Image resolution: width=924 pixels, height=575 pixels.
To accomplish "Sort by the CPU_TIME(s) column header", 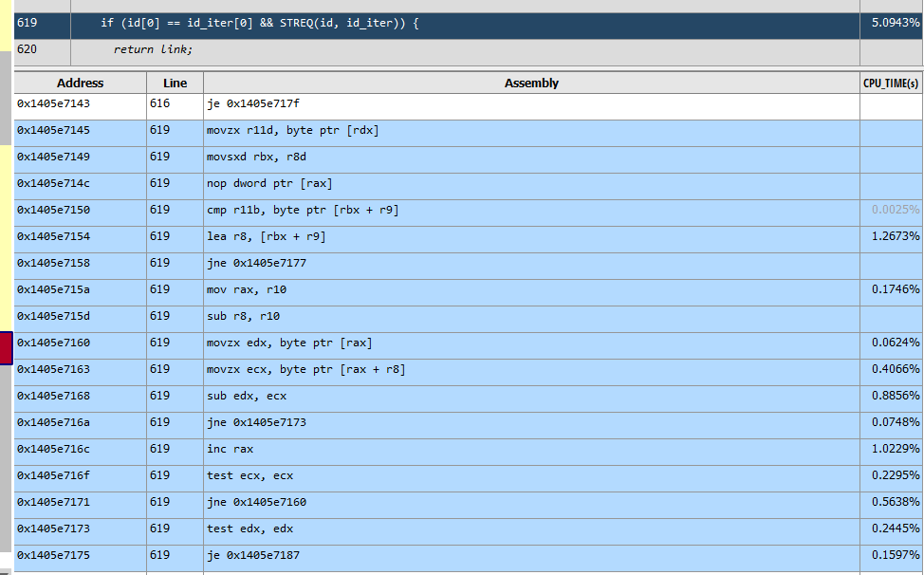I will [890, 83].
